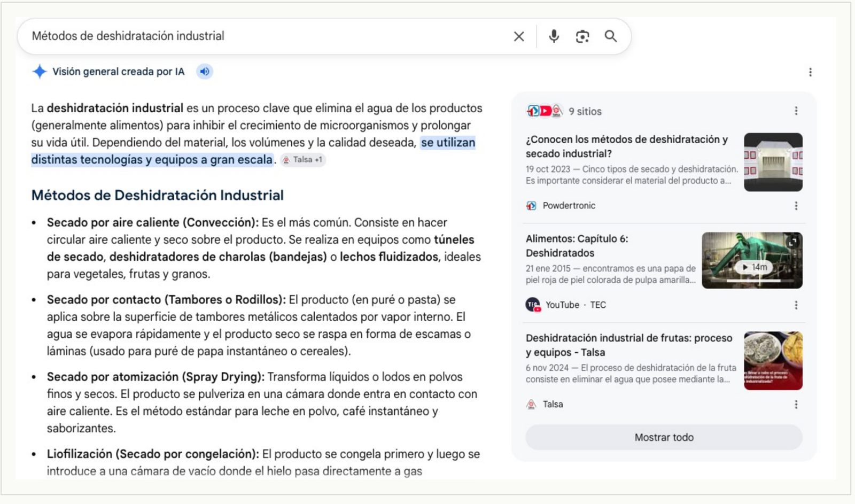Open the 9 sitios panel options menu
The width and height of the screenshot is (855, 504).
pos(796,111)
